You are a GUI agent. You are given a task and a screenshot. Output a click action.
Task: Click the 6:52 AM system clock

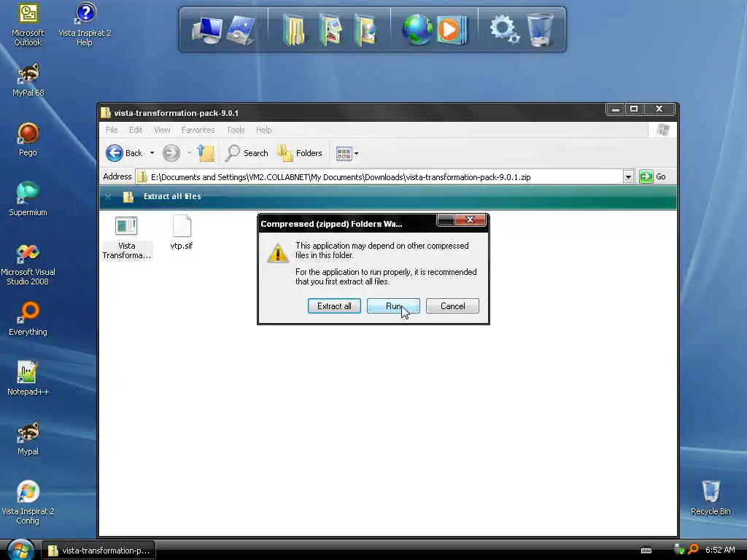point(720,550)
